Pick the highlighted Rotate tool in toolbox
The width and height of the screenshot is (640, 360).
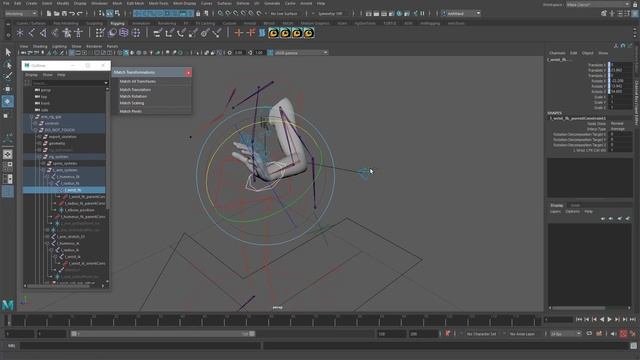tap(8, 101)
